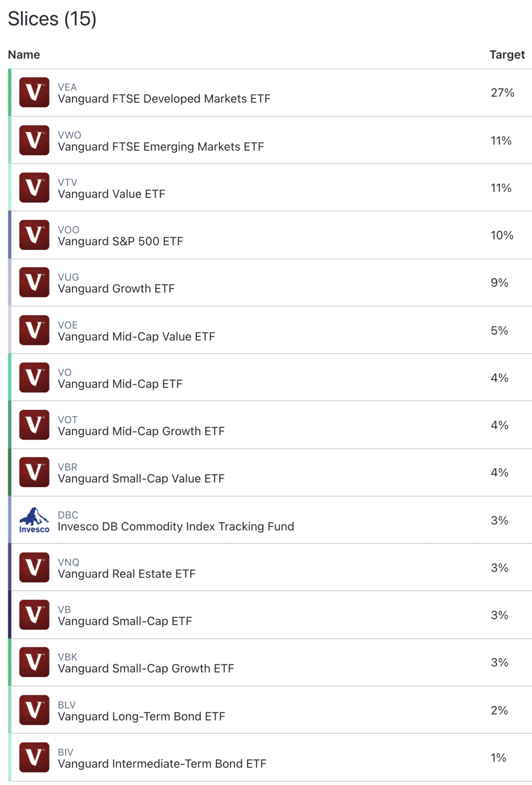Click the VBK Small-Cap Growth logo icon
This screenshot has height=785, width=532.
pyautogui.click(x=34, y=662)
